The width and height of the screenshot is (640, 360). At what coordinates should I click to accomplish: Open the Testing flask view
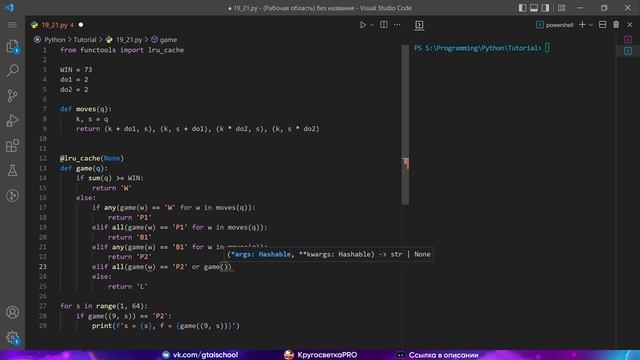coord(12,170)
